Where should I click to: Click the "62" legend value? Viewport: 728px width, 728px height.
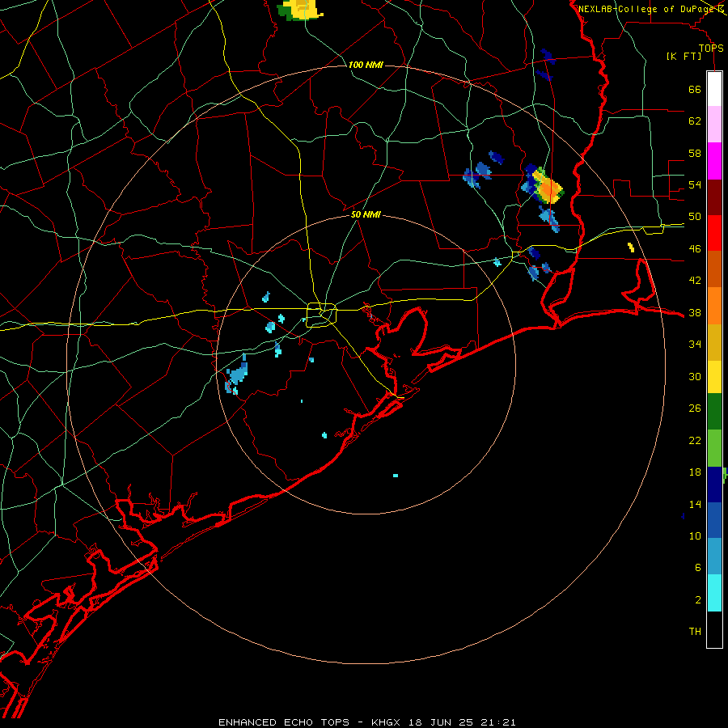(x=695, y=121)
